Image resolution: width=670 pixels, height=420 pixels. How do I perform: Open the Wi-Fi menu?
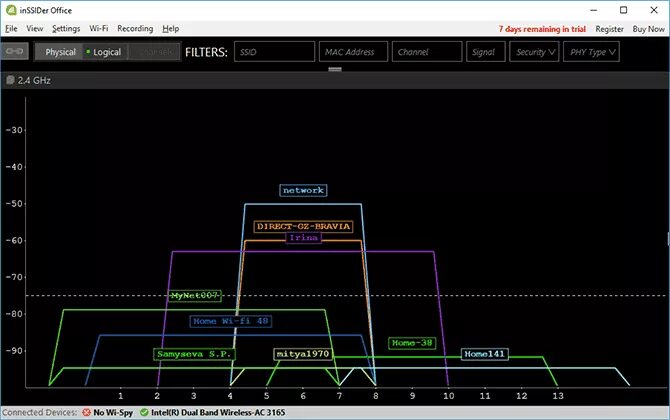(x=98, y=29)
